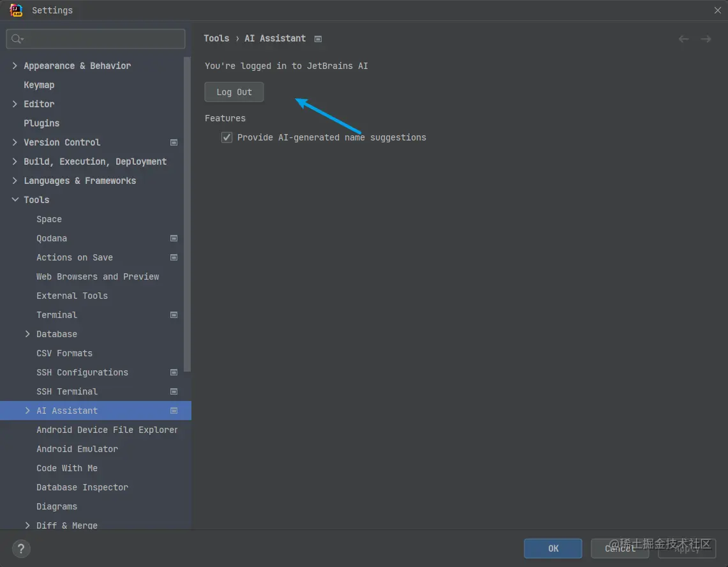Click the Log Out button
The image size is (728, 567).
234,92
